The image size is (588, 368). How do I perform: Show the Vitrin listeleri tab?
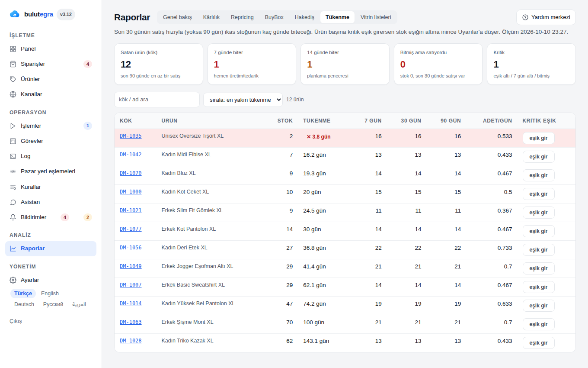pos(376,17)
